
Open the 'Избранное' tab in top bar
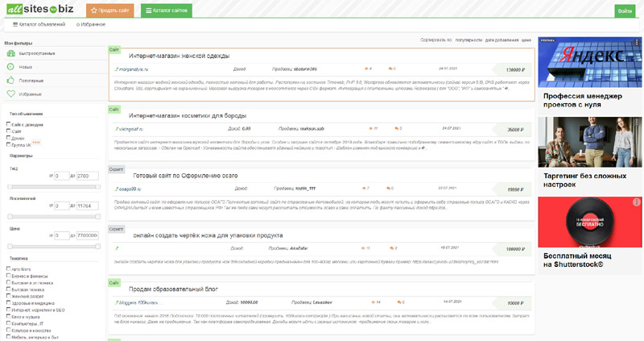tap(91, 24)
